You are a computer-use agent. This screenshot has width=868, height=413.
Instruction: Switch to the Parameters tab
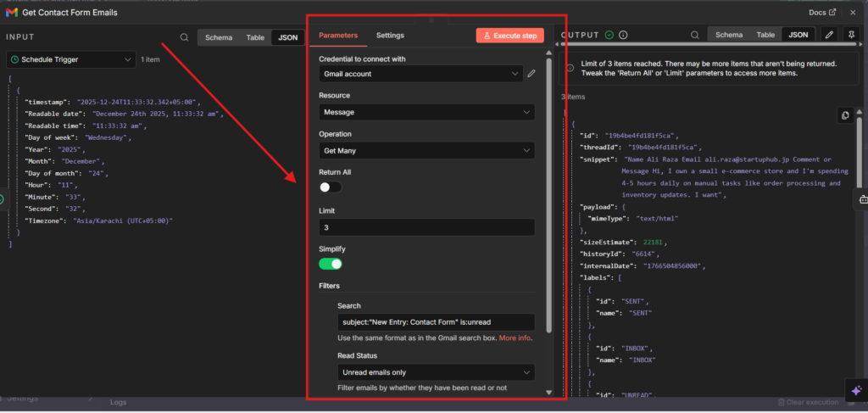click(x=338, y=35)
